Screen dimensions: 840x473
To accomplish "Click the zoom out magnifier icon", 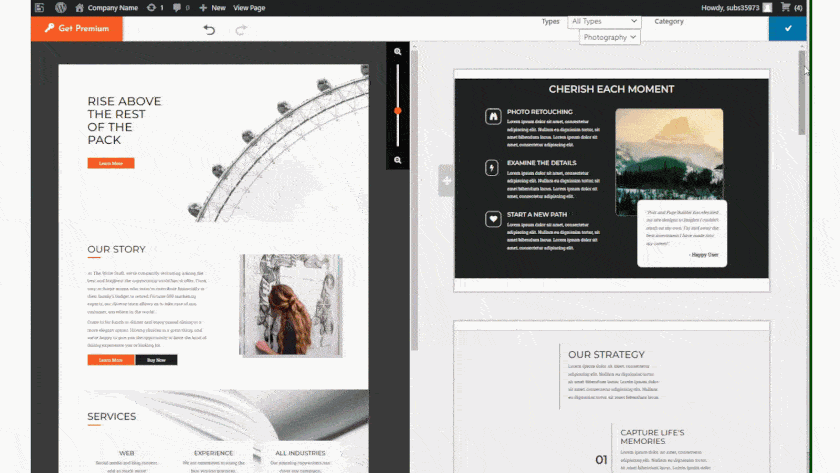I will (398, 160).
